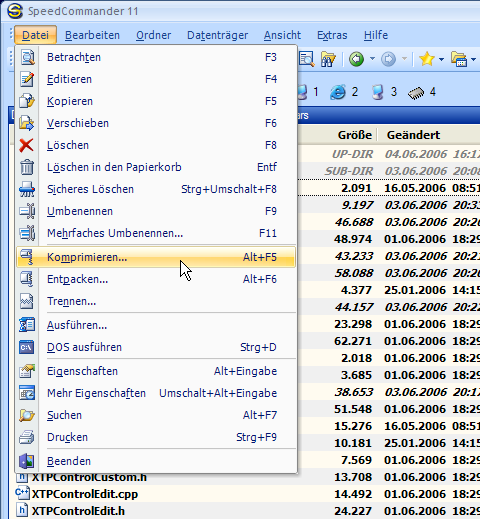Click the recycle bin Papierkorb icon
Screen dimensions: 480x519
(27, 167)
